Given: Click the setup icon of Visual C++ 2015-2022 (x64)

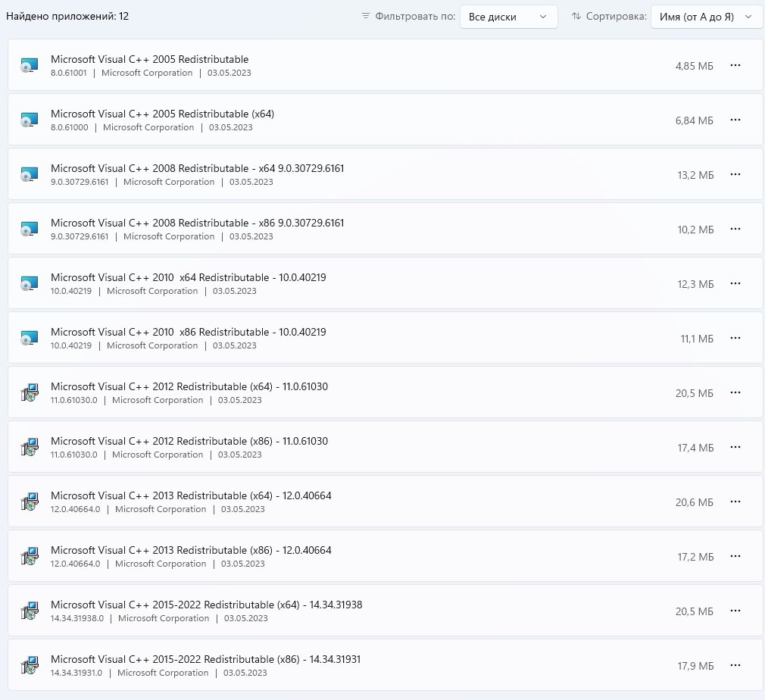Looking at the screenshot, I should tap(29, 611).
